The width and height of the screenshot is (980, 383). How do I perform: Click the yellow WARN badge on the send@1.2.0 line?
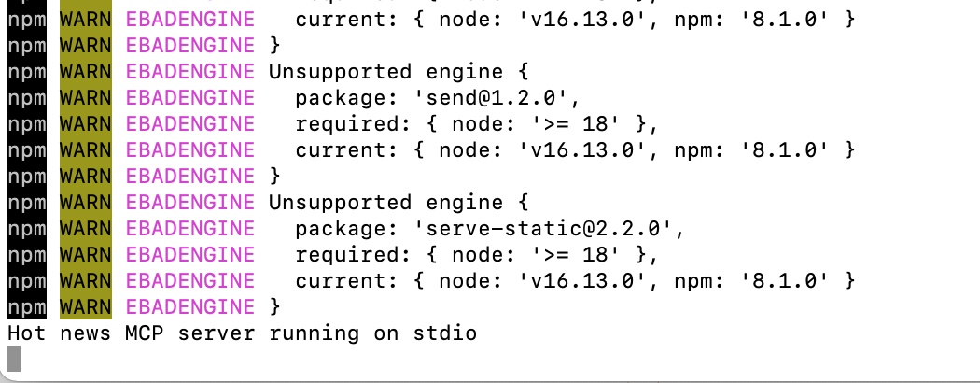(x=86, y=98)
